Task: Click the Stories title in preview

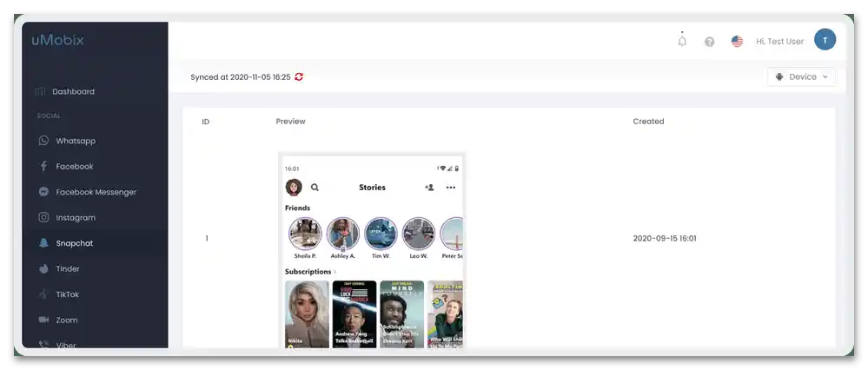Action: click(372, 188)
